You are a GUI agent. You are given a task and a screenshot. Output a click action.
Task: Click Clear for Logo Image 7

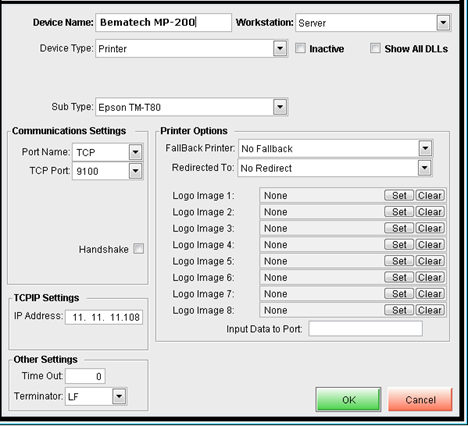coord(430,293)
